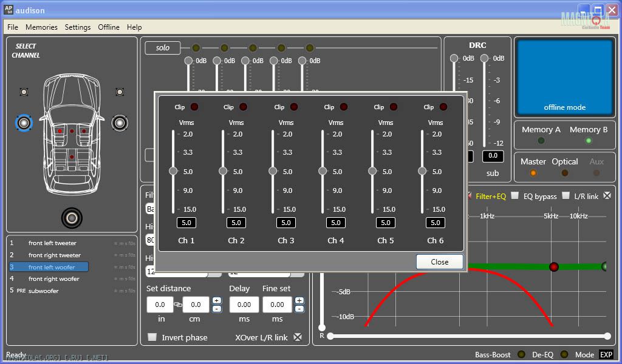Screen dimensions: 622x364
Task: Select the Memory B indicator
Action: [589, 141]
